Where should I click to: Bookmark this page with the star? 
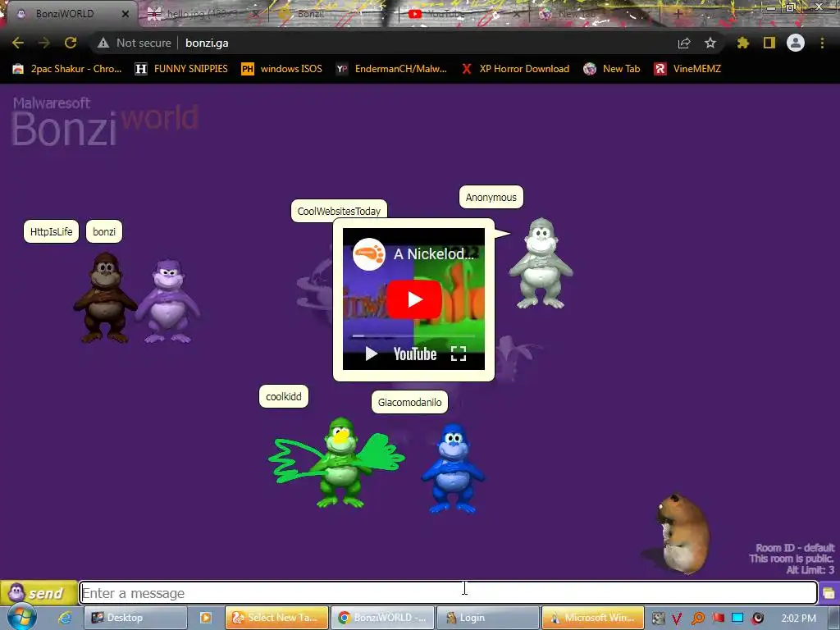coord(710,43)
